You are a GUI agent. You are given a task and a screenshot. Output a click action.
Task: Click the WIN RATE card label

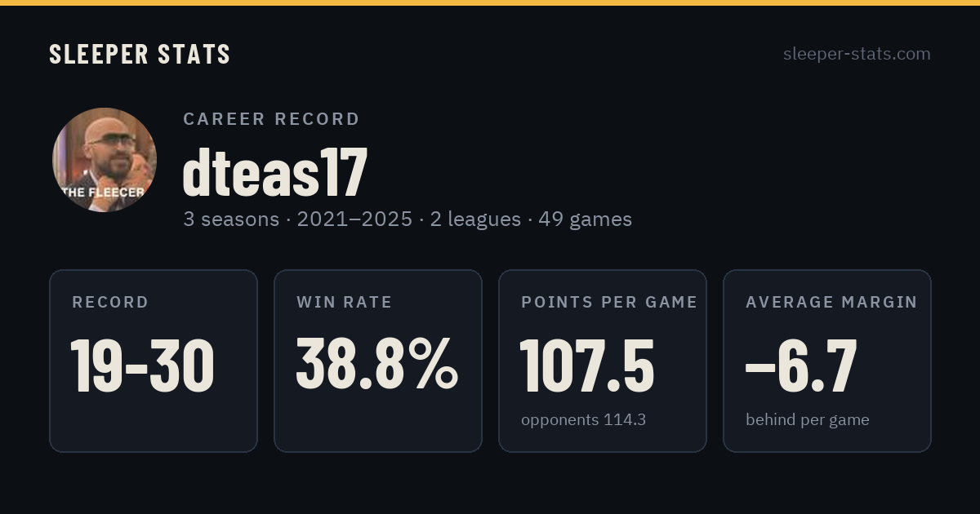[x=344, y=303]
